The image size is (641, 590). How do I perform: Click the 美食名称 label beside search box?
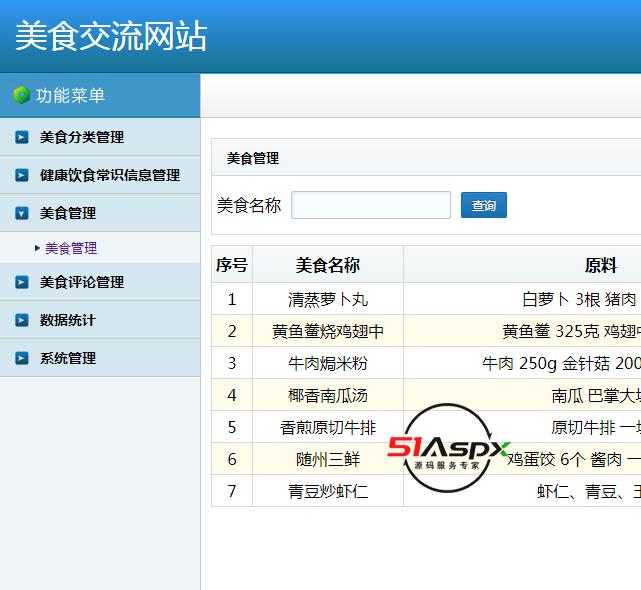pos(249,205)
